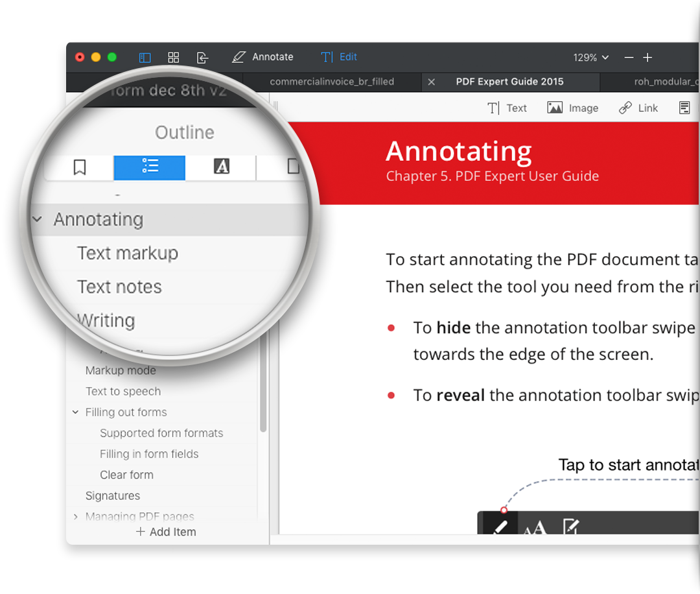Show the Bookmarks sidebar tab
The height and width of the screenshot is (594, 700).
[80, 167]
